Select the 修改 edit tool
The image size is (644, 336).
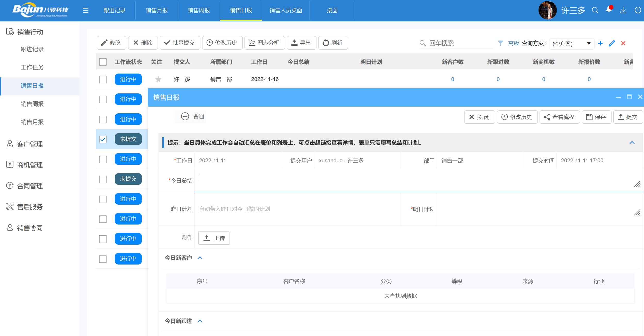(111, 43)
